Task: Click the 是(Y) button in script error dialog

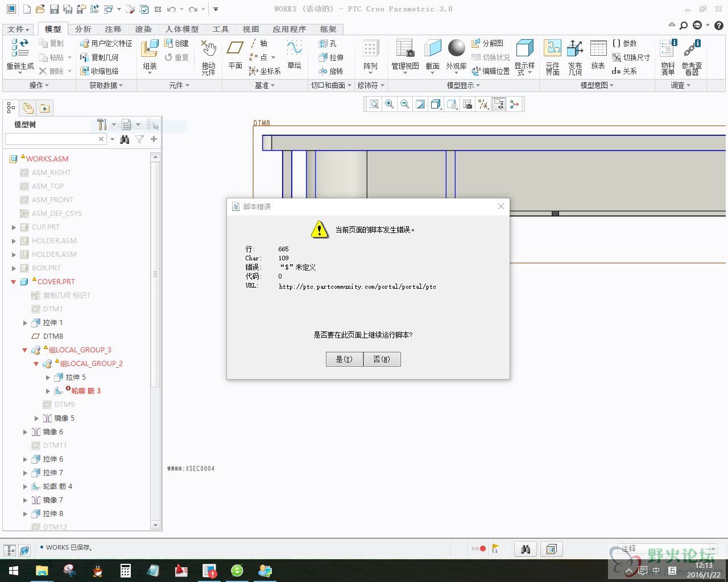Action: (344, 359)
